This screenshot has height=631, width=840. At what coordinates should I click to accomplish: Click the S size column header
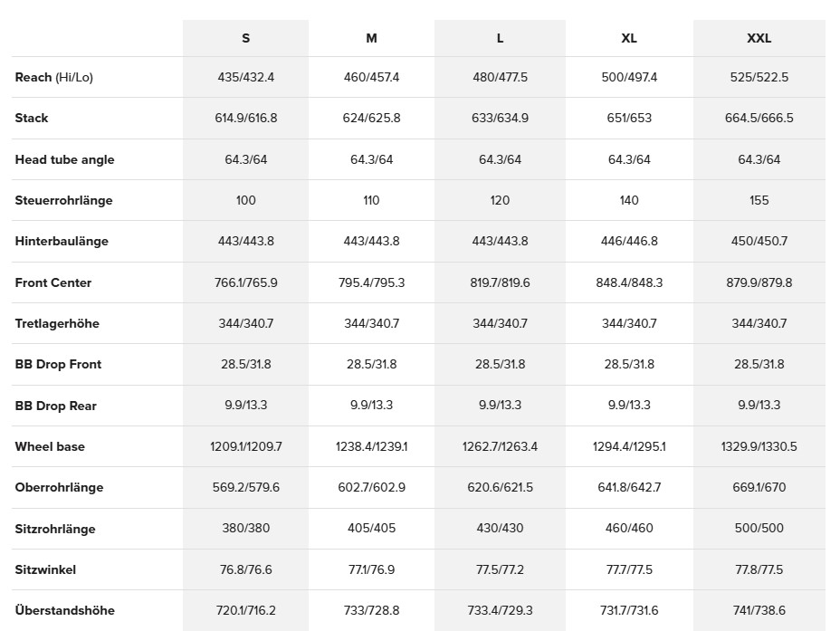(245, 39)
